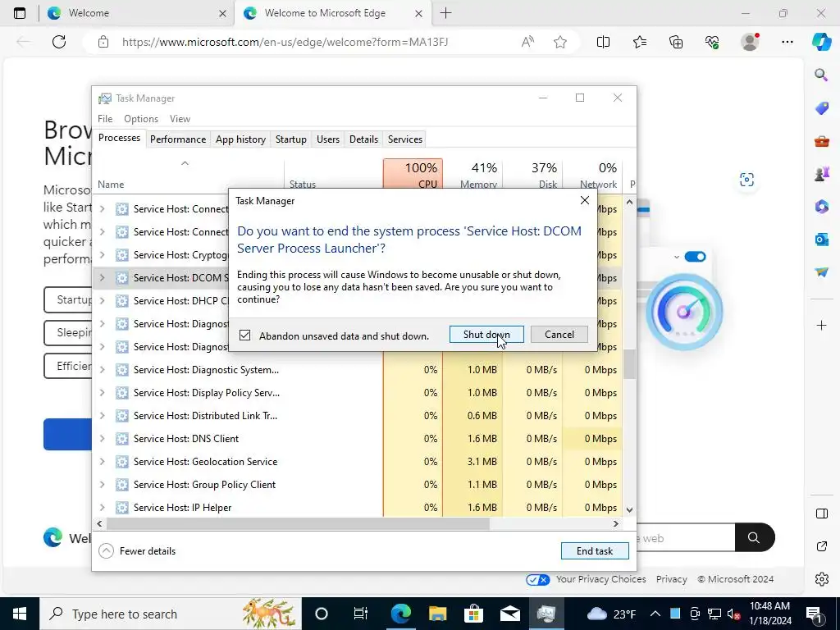Expand Service Host: DHCP Client row
Image resolution: width=840 pixels, height=630 pixels.
click(103, 300)
